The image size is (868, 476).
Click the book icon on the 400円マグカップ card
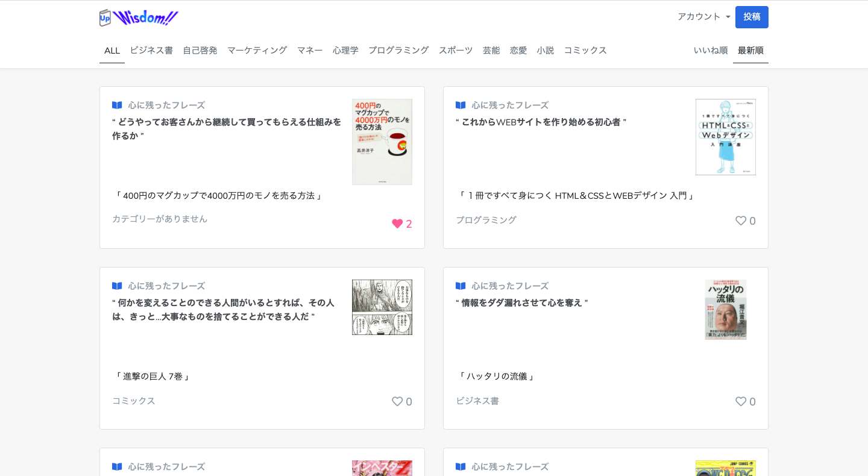pos(117,105)
